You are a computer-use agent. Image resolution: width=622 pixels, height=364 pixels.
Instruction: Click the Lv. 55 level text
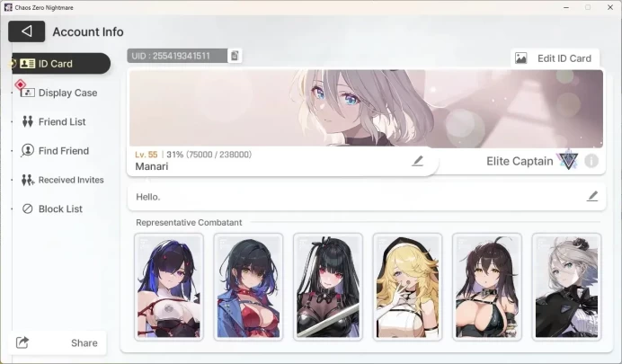146,155
